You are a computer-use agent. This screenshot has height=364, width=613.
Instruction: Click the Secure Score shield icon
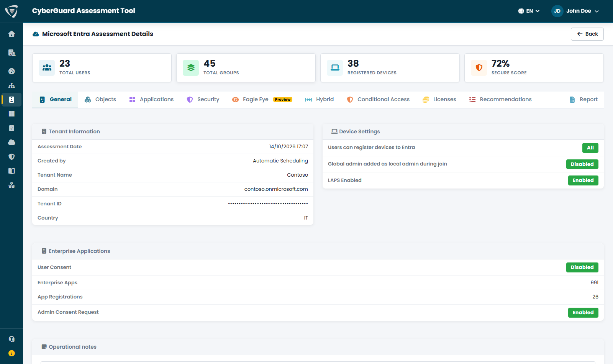point(479,68)
